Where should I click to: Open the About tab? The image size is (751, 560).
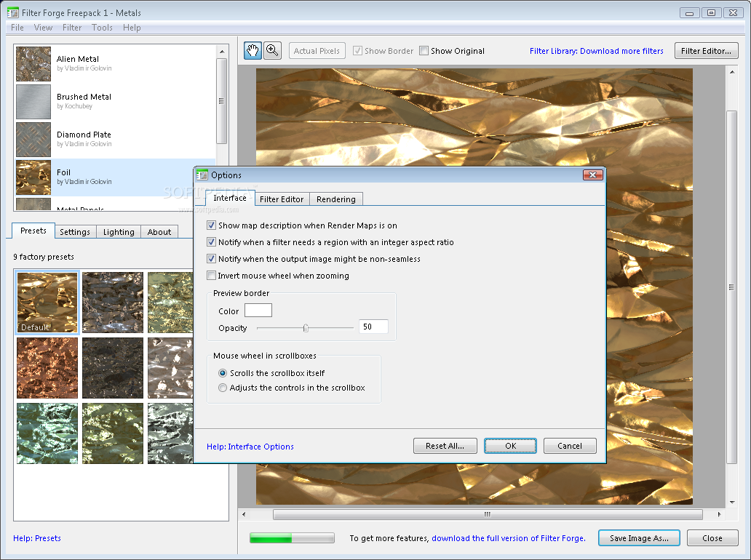click(159, 232)
